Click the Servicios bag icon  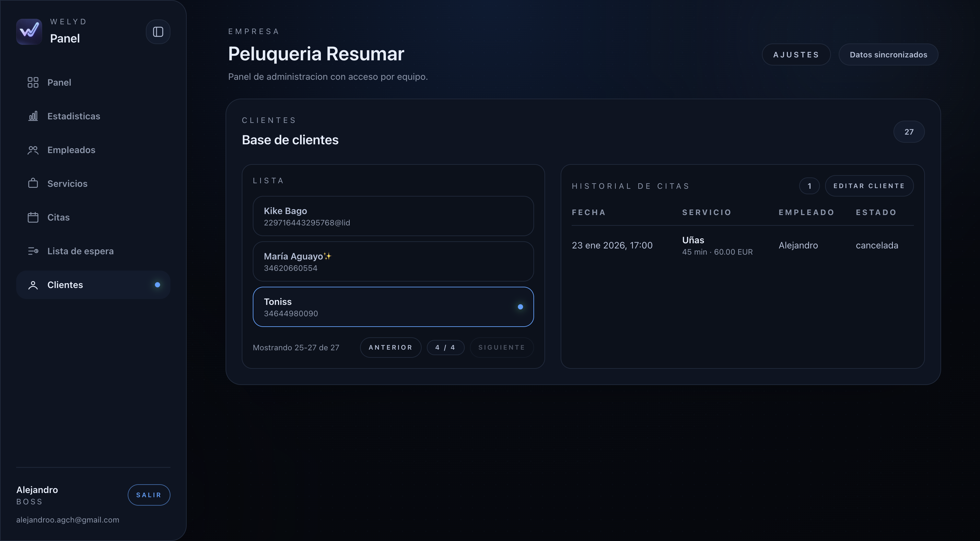(x=33, y=184)
